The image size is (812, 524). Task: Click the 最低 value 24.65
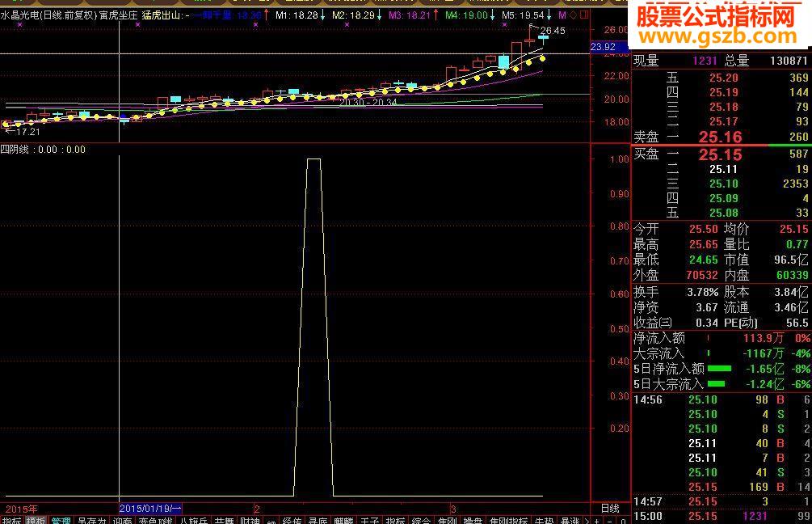click(x=703, y=260)
